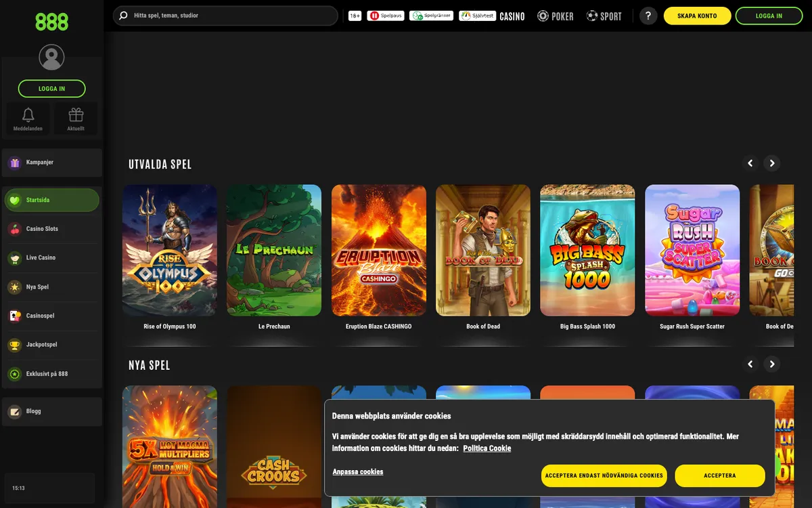Open Le Prechaun game thumbnail
Viewport: 812px width, 508px height.
(x=274, y=251)
